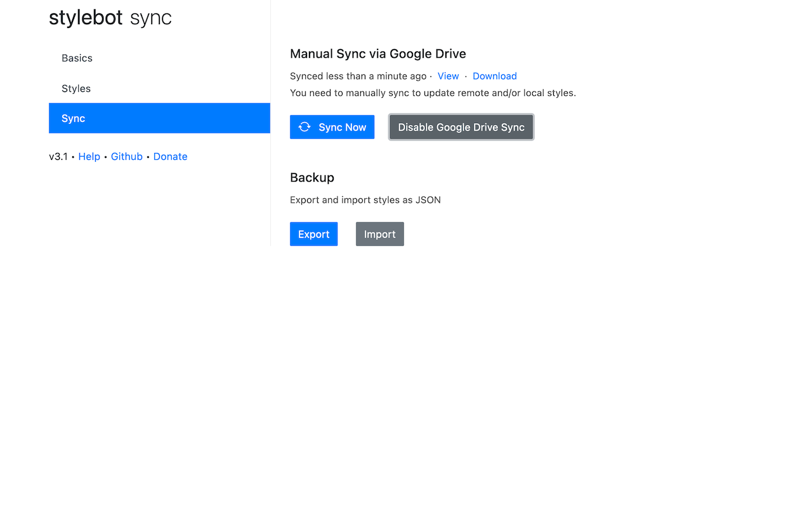Click the v3.1 version label
The image size is (812, 508).
58,157
